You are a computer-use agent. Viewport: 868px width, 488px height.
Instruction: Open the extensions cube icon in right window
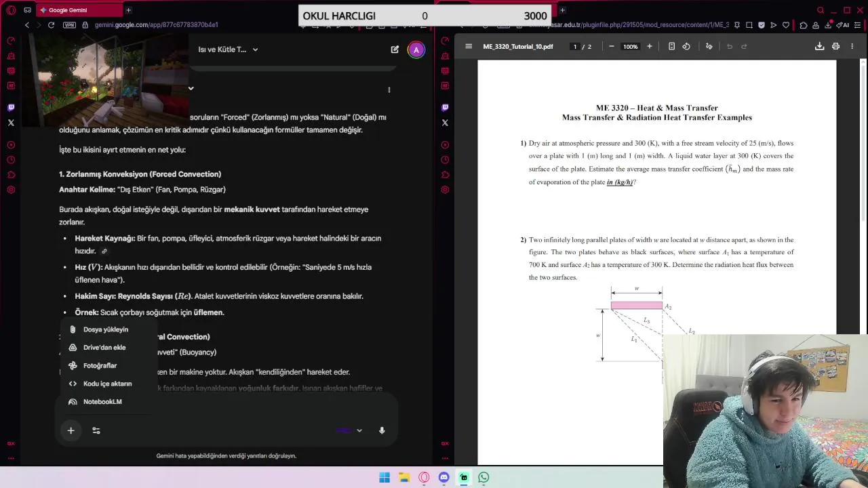(x=804, y=25)
